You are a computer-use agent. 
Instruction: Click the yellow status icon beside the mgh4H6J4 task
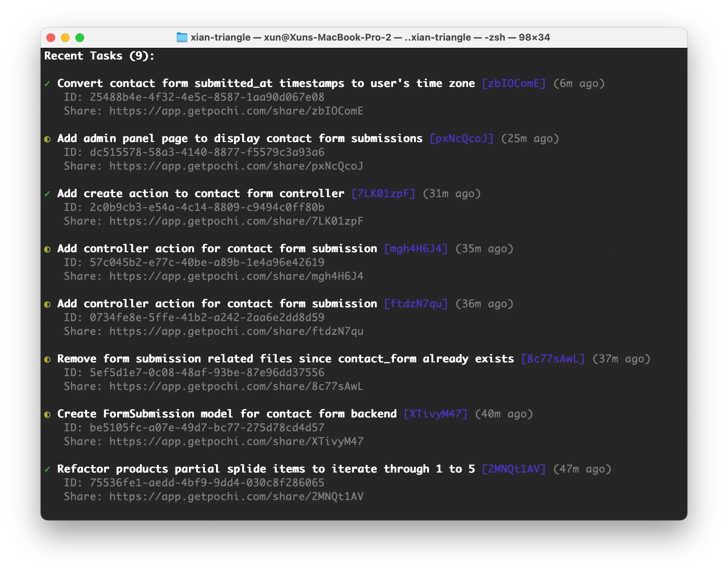point(47,249)
